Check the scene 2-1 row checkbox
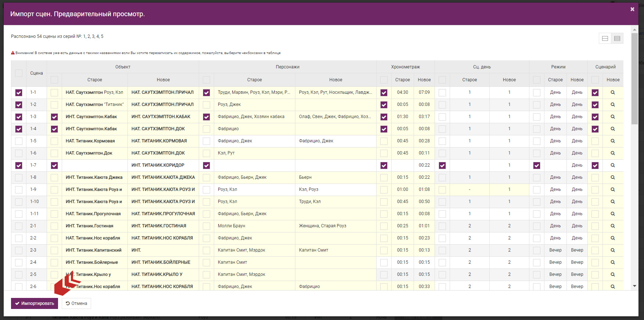 click(19, 226)
